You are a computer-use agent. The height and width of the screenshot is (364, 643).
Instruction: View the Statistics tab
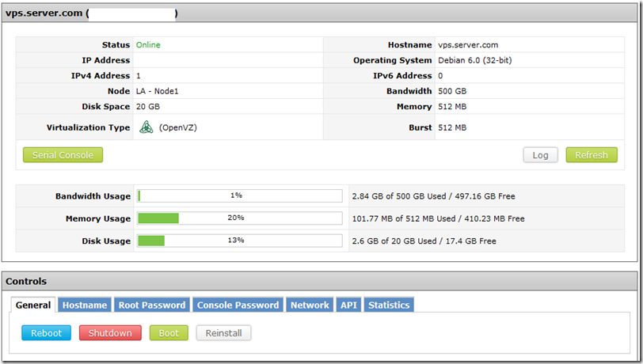point(389,305)
